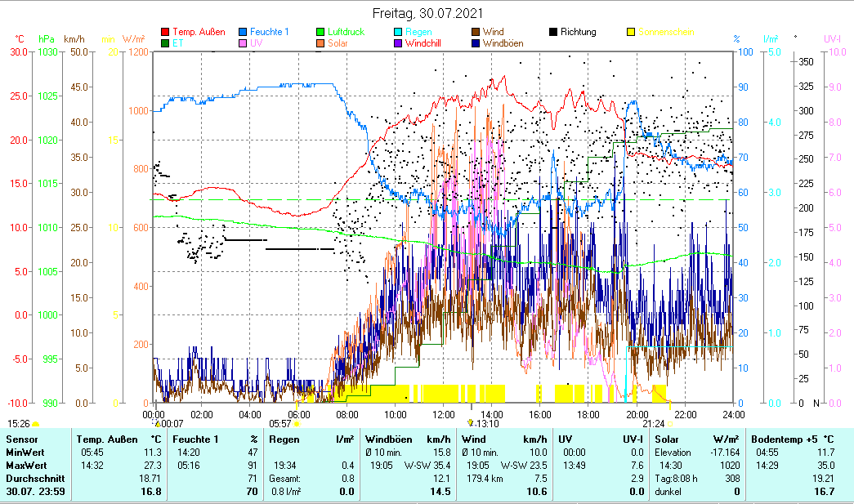Click the 'W-SW 35.4' max gust value
The height and width of the screenshot is (504, 854).
click(427, 466)
